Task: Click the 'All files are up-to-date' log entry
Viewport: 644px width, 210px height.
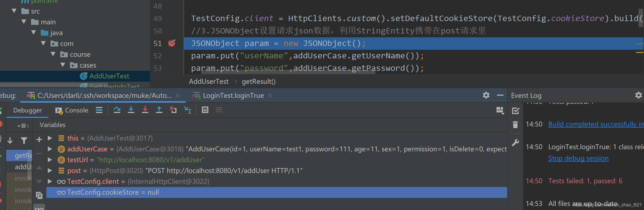Action: [583, 204]
